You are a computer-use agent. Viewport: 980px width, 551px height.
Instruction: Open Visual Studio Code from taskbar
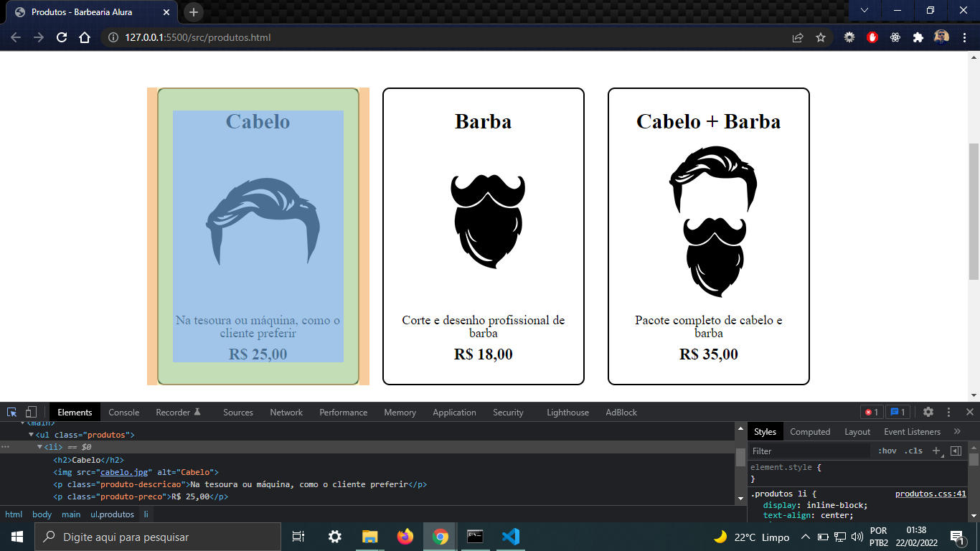pyautogui.click(x=511, y=537)
